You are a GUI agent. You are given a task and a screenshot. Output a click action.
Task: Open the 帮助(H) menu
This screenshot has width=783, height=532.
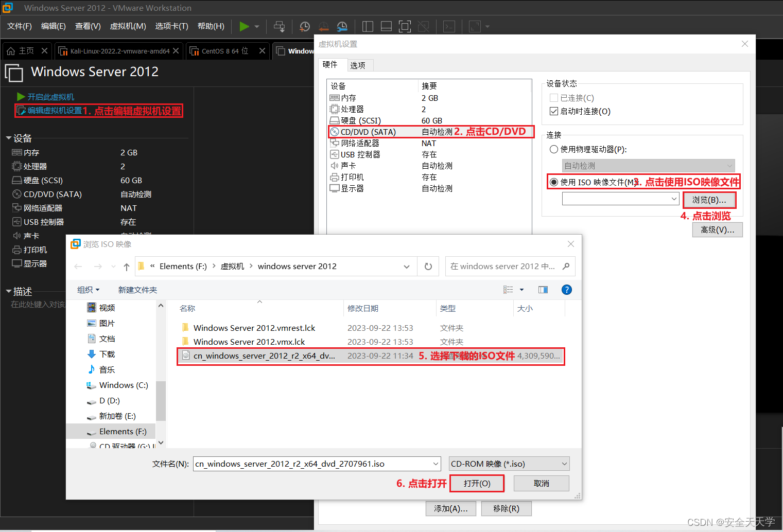click(x=211, y=26)
